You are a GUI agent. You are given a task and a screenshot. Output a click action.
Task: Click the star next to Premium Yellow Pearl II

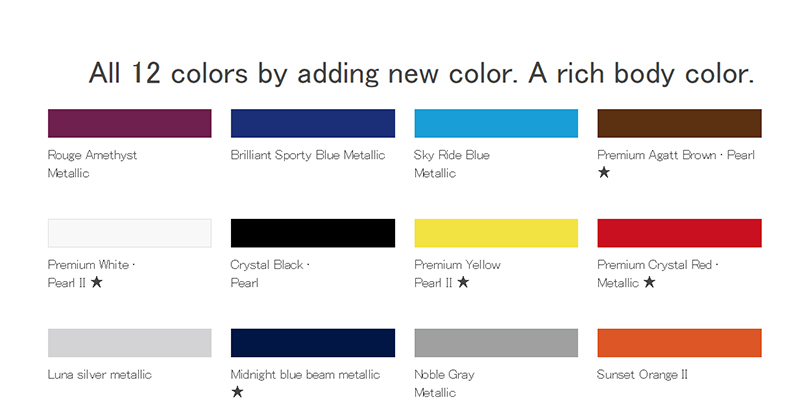coord(463,283)
